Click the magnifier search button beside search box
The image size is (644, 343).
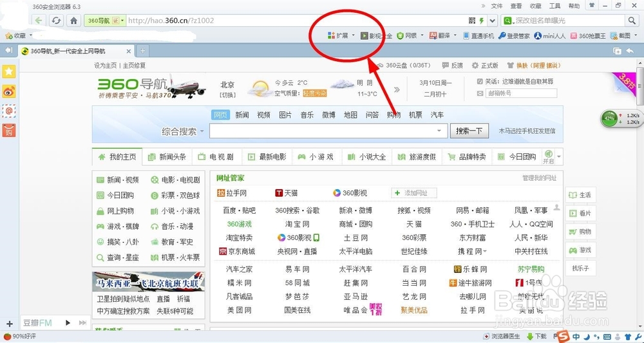[x=631, y=21]
